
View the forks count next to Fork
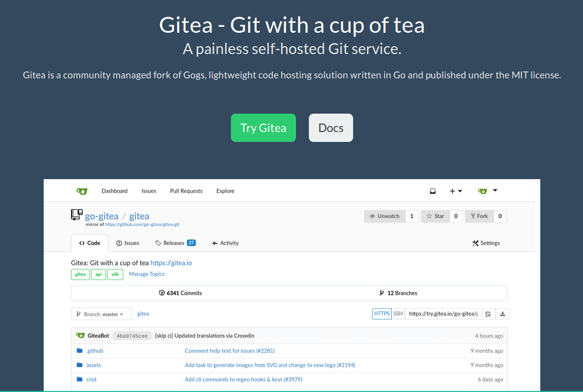500,216
